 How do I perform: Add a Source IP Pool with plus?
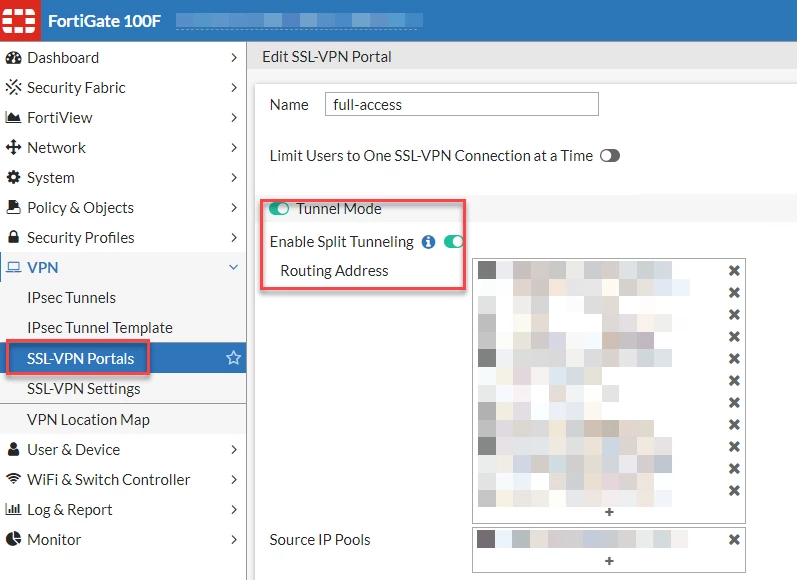click(x=609, y=561)
